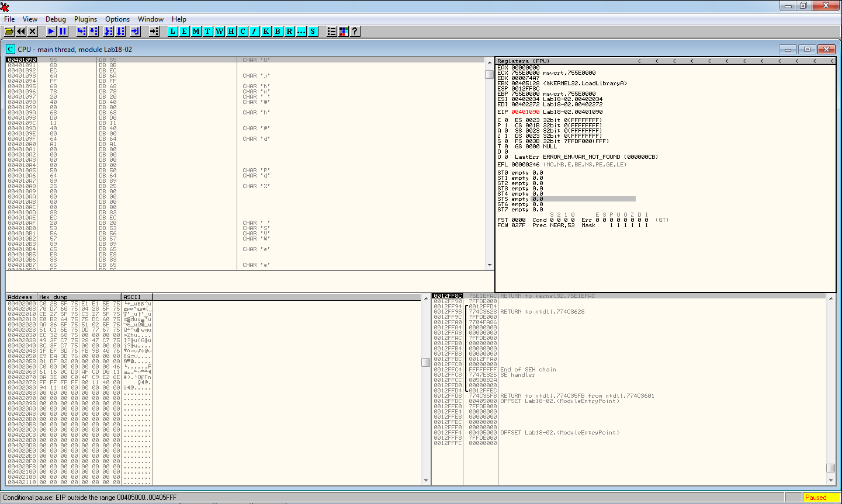This screenshot has height=504, width=842.
Task: Show References via the R button
Action: [x=290, y=32]
